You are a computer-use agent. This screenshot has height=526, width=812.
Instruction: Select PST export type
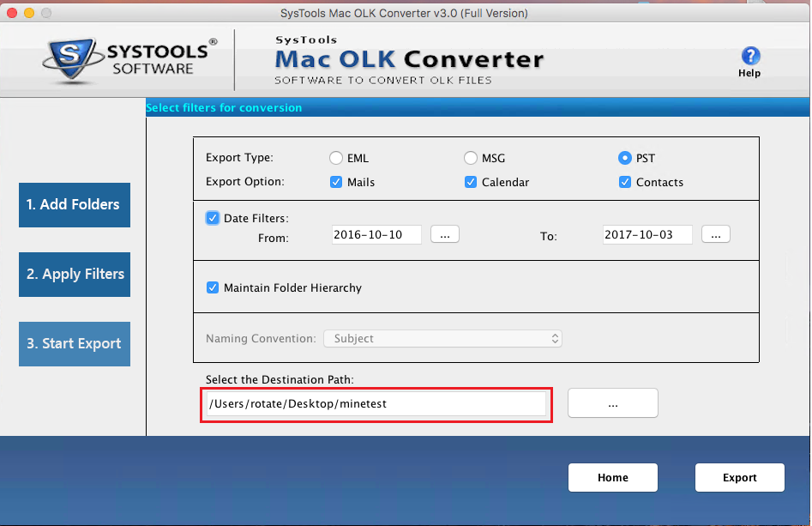(624, 158)
